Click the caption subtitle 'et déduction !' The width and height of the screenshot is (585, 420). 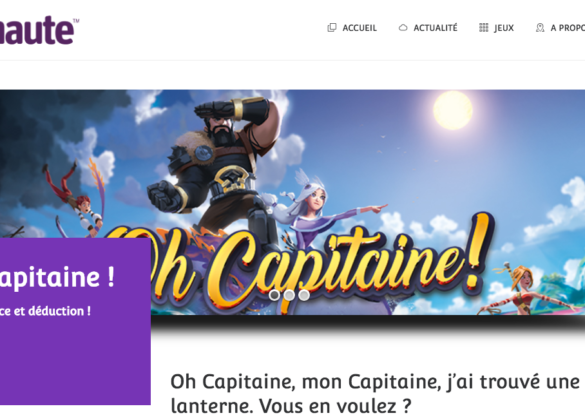[x=52, y=311]
